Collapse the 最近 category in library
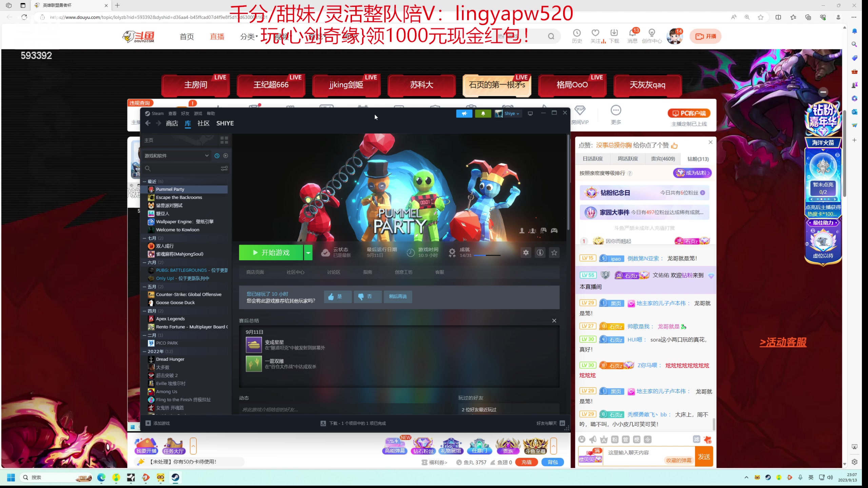 (144, 182)
